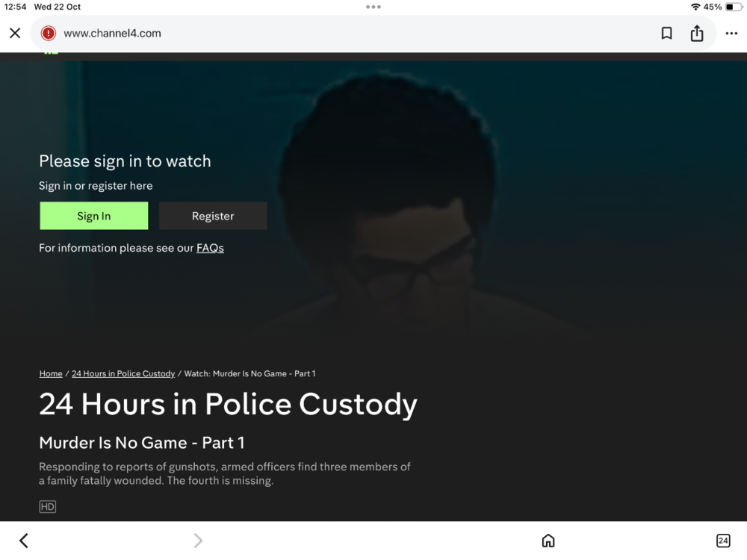The height and width of the screenshot is (560, 747).
Task: Go to Home breadcrumb link
Action: click(x=51, y=373)
